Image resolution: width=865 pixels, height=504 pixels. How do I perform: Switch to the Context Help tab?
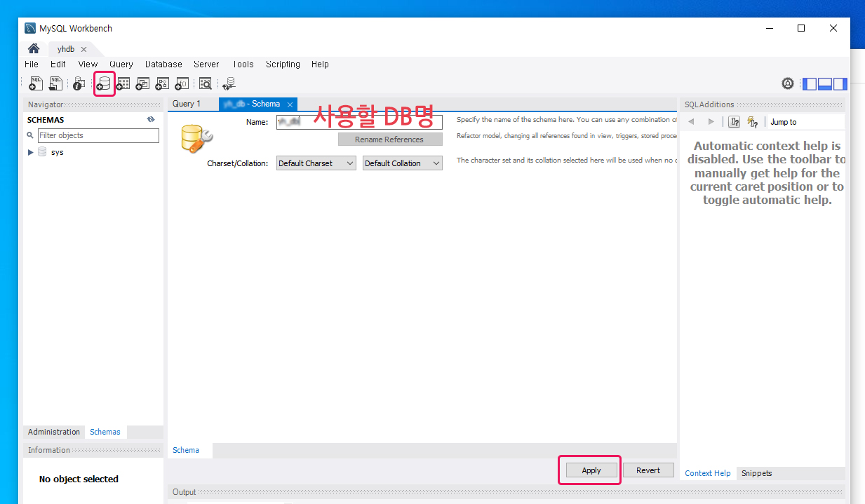coord(708,473)
